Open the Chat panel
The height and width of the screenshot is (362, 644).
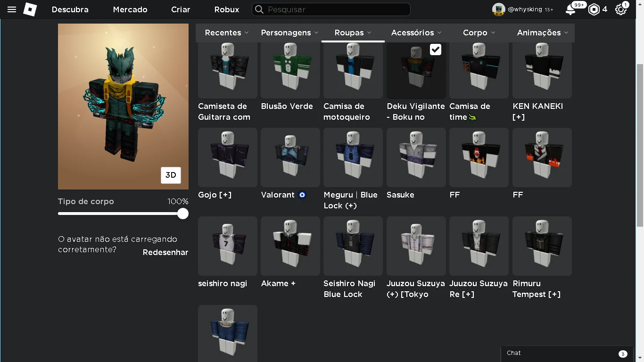click(567, 353)
